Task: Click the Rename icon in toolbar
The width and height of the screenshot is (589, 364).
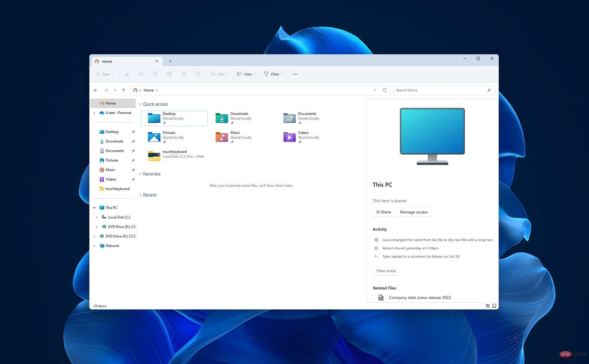Action: (x=169, y=74)
